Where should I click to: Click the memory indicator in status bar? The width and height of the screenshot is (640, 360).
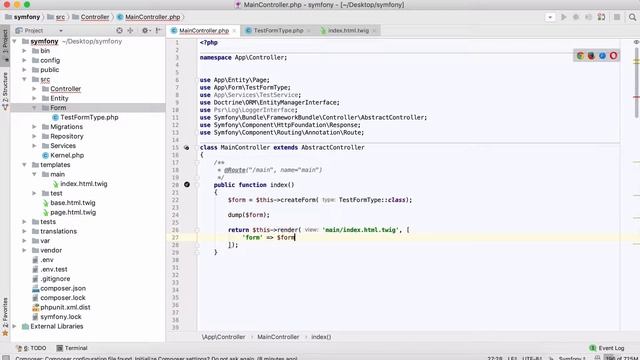point(621,358)
